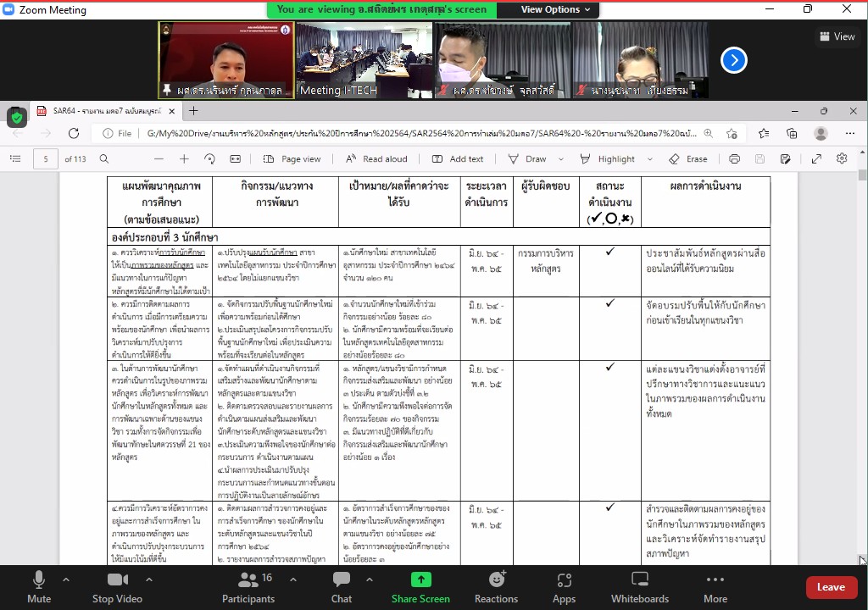Start Read aloud
This screenshot has width=868, height=610.
[376, 159]
